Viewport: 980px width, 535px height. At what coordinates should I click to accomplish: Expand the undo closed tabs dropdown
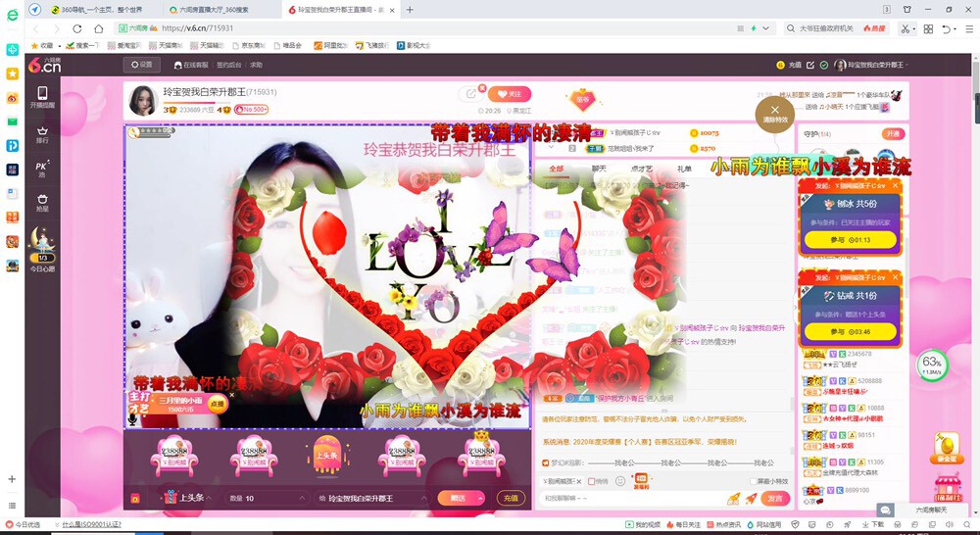pyautogui.click(x=954, y=29)
